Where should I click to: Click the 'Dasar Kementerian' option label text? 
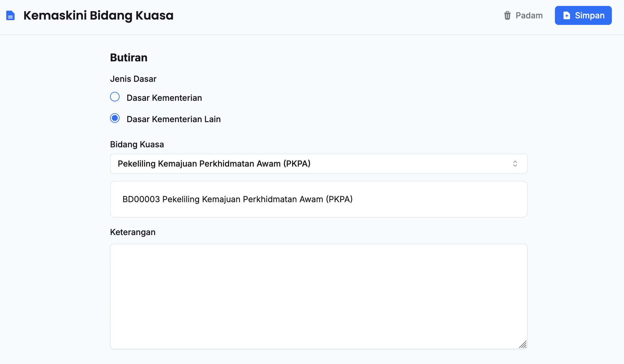point(164,98)
